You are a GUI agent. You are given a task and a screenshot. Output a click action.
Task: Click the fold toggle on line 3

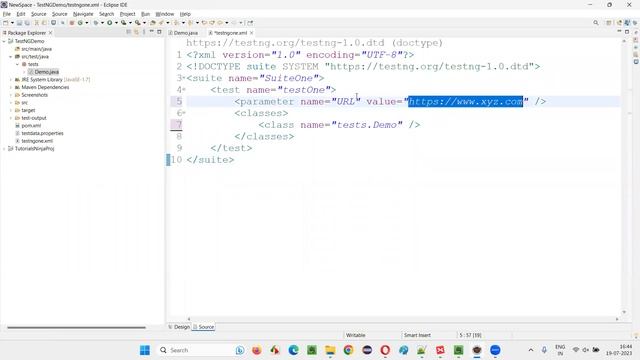[184, 78]
